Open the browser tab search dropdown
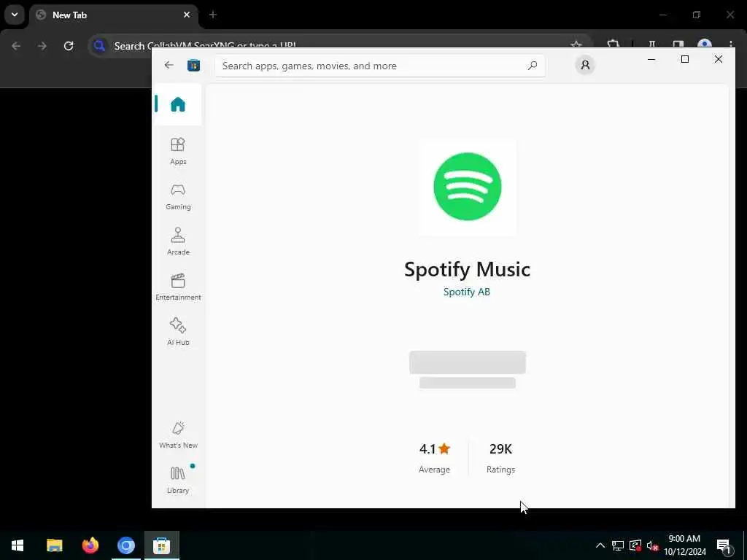The image size is (747, 560). point(15,15)
